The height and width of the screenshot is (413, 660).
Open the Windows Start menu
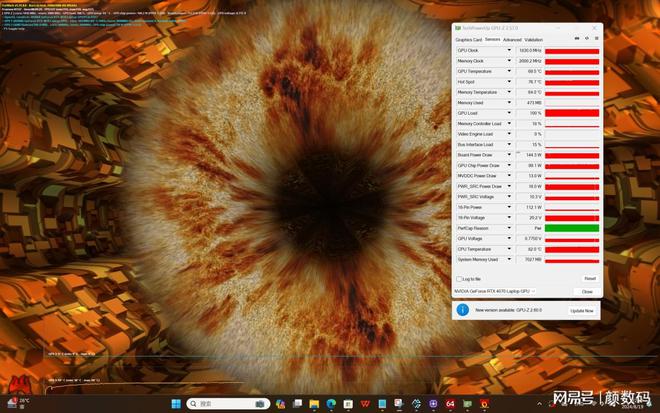177,404
